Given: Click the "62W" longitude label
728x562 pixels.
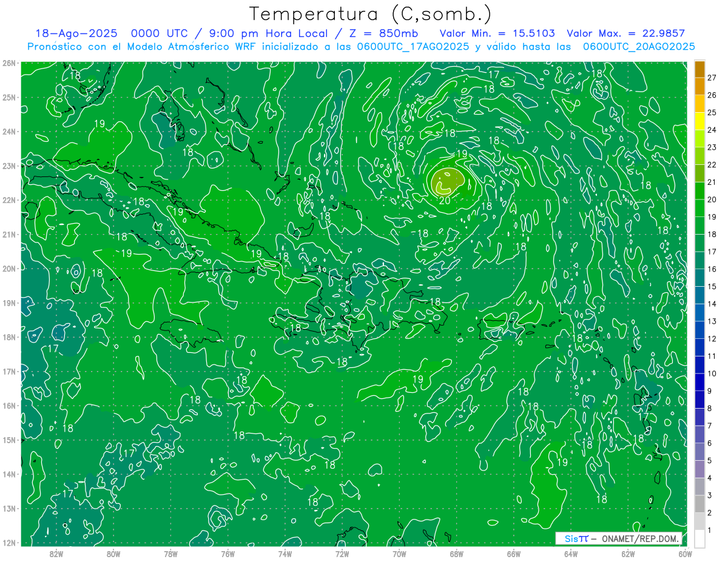Looking at the screenshot, I should pos(629,554).
